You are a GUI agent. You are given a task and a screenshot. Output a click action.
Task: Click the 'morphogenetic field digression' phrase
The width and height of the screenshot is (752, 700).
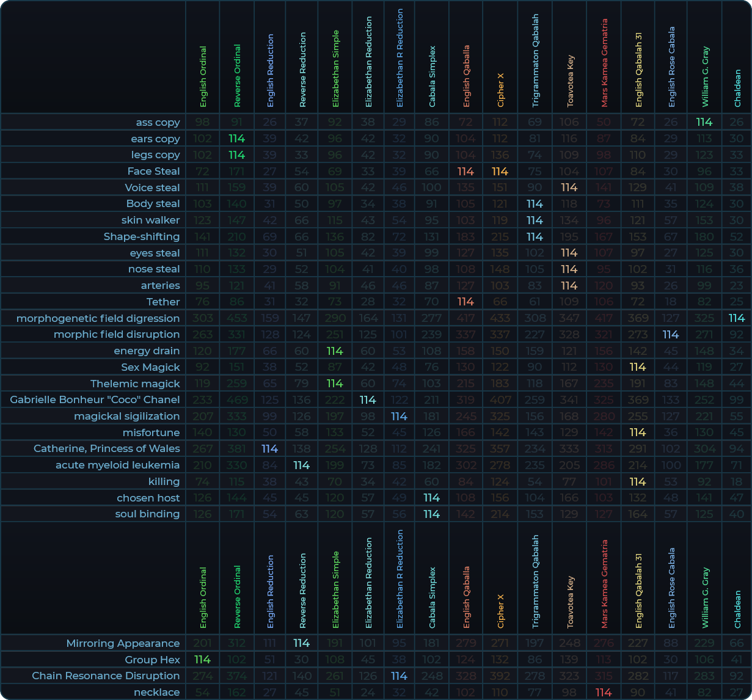tap(98, 318)
